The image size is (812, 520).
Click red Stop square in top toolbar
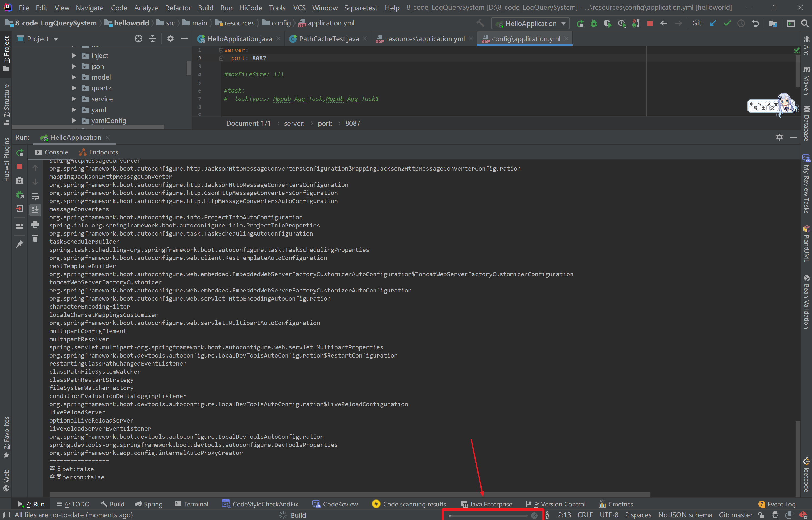tap(650, 23)
